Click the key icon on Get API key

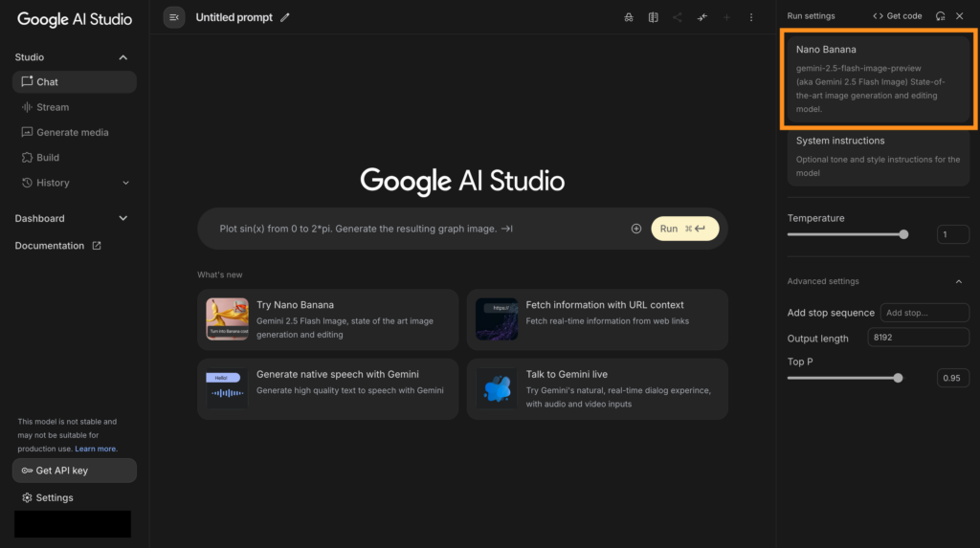click(27, 471)
